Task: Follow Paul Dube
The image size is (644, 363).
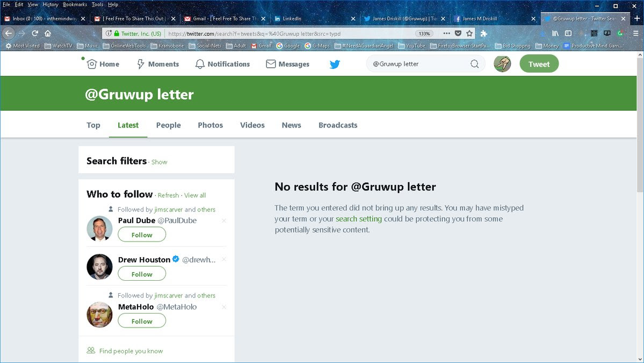Action: (142, 234)
